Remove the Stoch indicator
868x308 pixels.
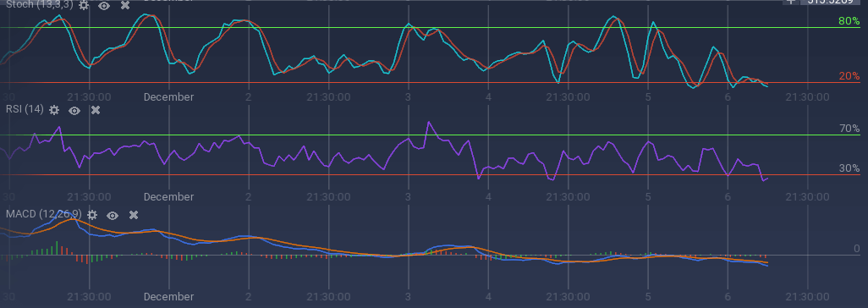(125, 5)
